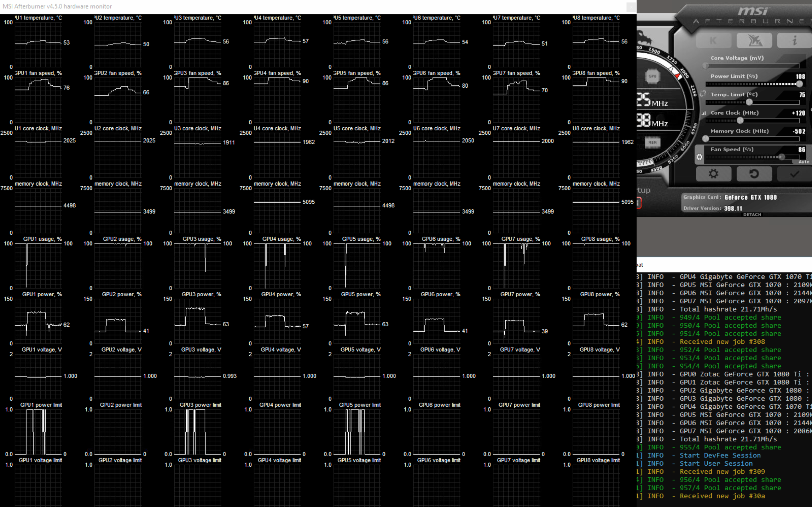Click GPU8 power graph
This screenshot has width=812, height=507.
pyautogui.click(x=596, y=321)
